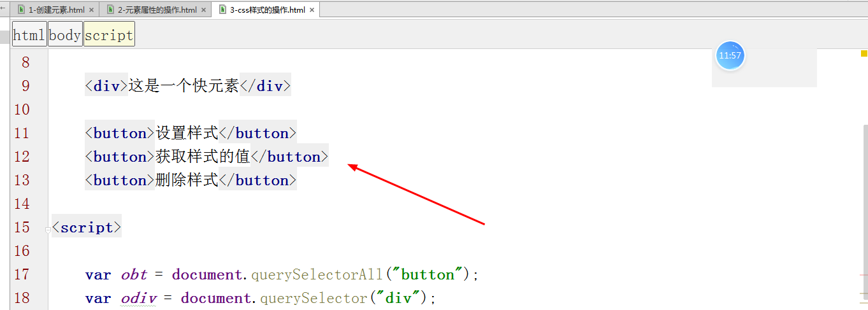
Task: Click the <script> opening tag
Action: 87,227
